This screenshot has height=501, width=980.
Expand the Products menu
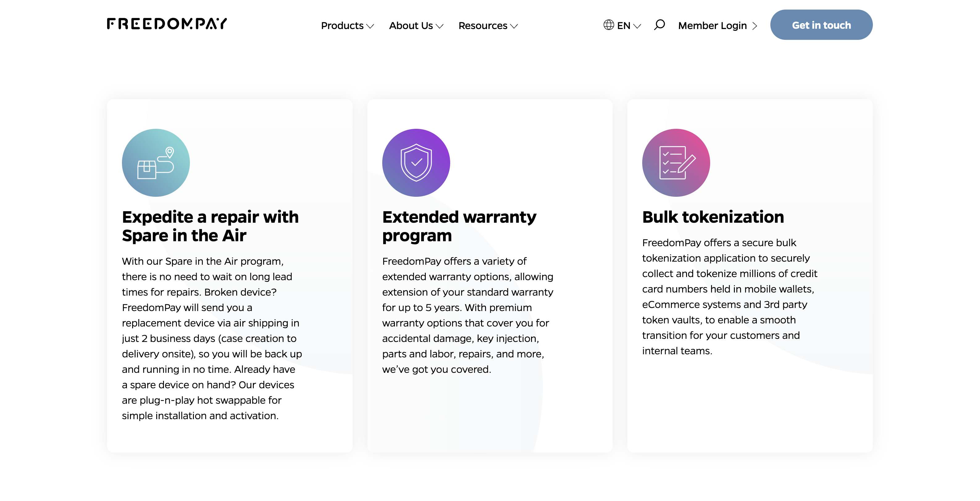(347, 26)
